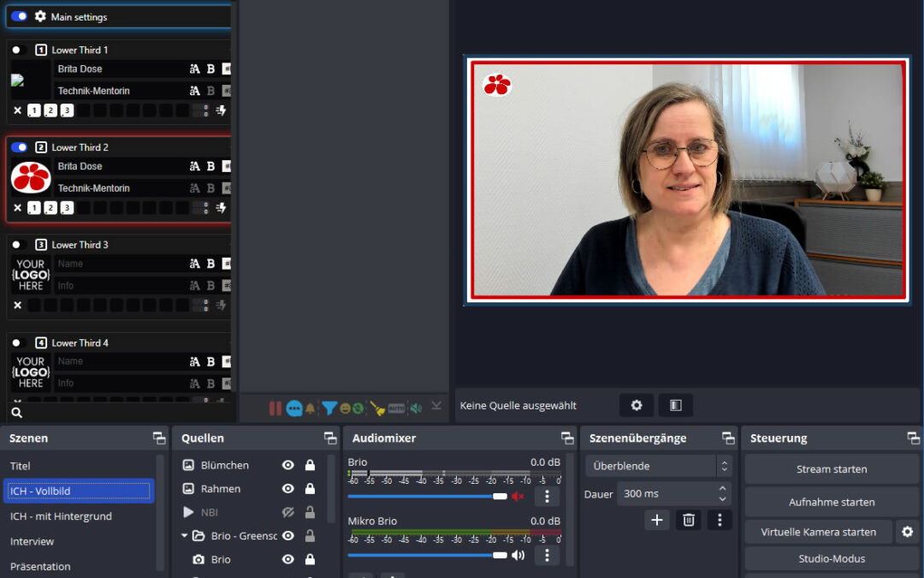Image resolution: width=924 pixels, height=578 pixels.
Task: Click the Stream starten button
Action: 831,468
